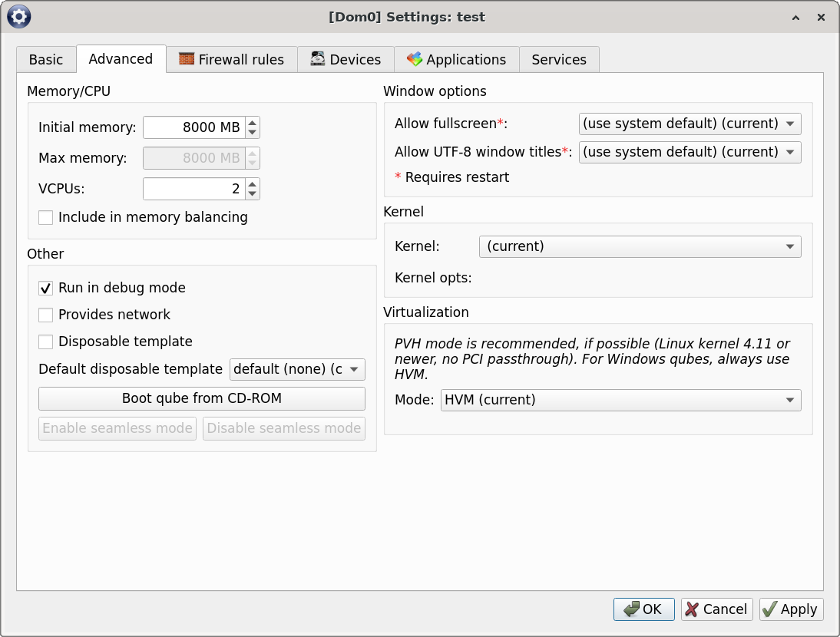Click the Qubes gear icon in title bar
840x637 pixels.
(19, 16)
